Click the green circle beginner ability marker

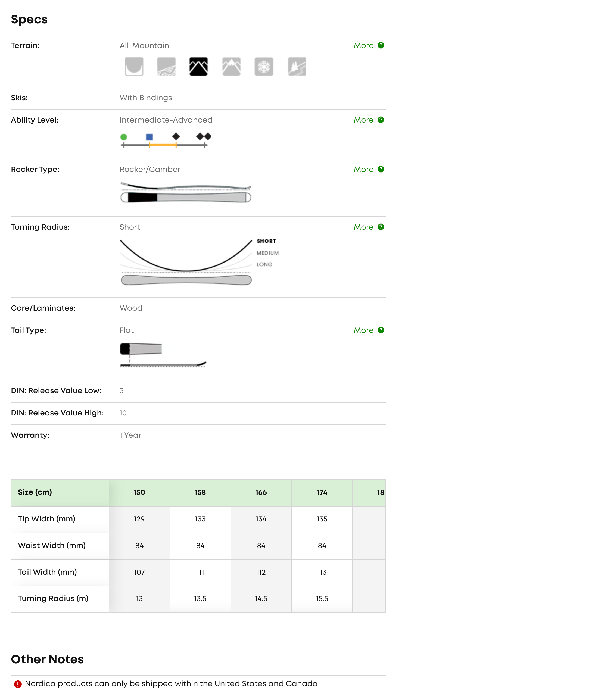[x=124, y=137]
